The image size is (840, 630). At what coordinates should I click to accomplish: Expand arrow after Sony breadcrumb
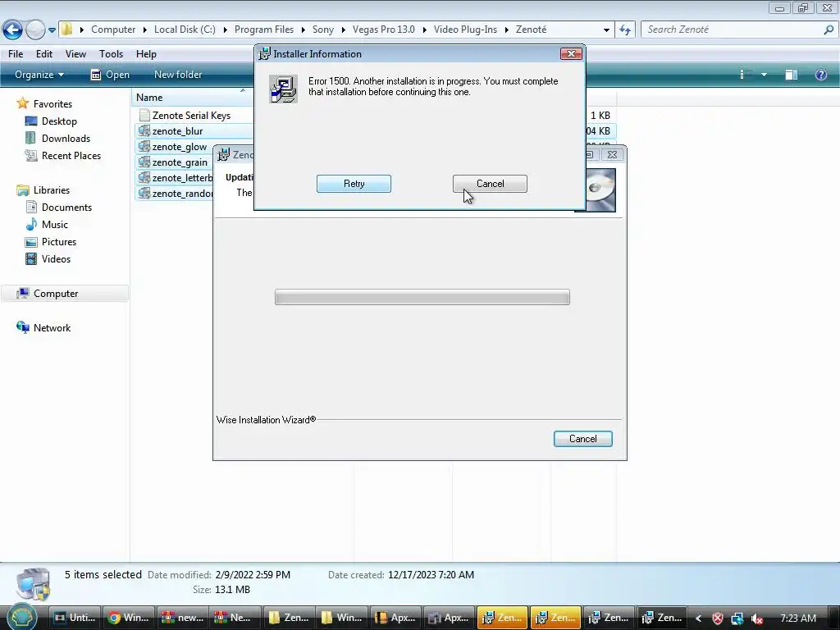[x=343, y=30]
